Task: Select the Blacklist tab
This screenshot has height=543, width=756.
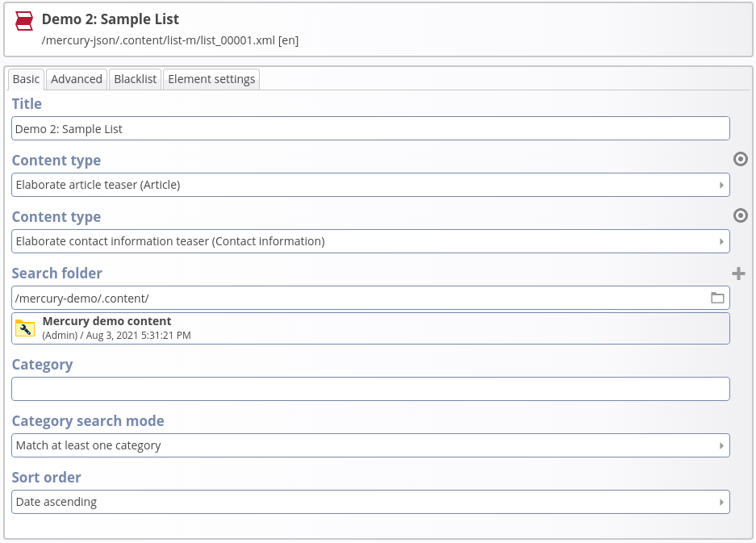Action: click(x=135, y=78)
